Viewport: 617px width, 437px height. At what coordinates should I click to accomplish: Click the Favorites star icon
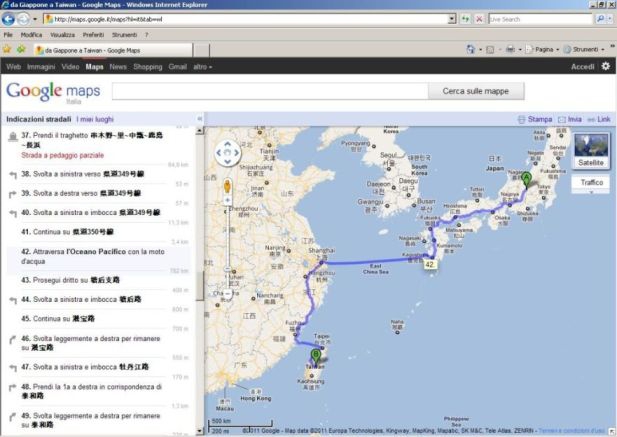[x=7, y=49]
